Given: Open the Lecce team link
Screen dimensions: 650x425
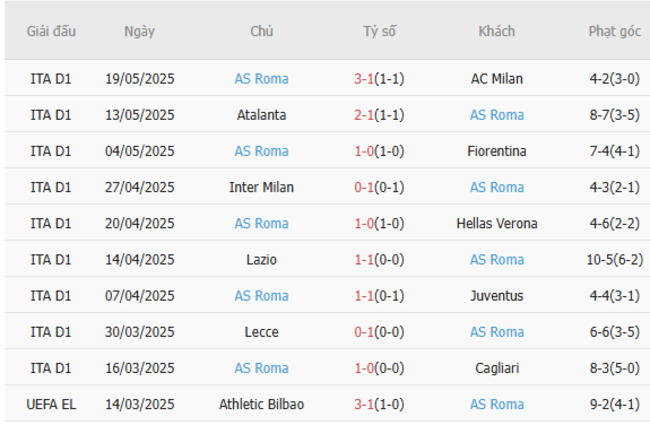Looking at the screenshot, I should [261, 332].
